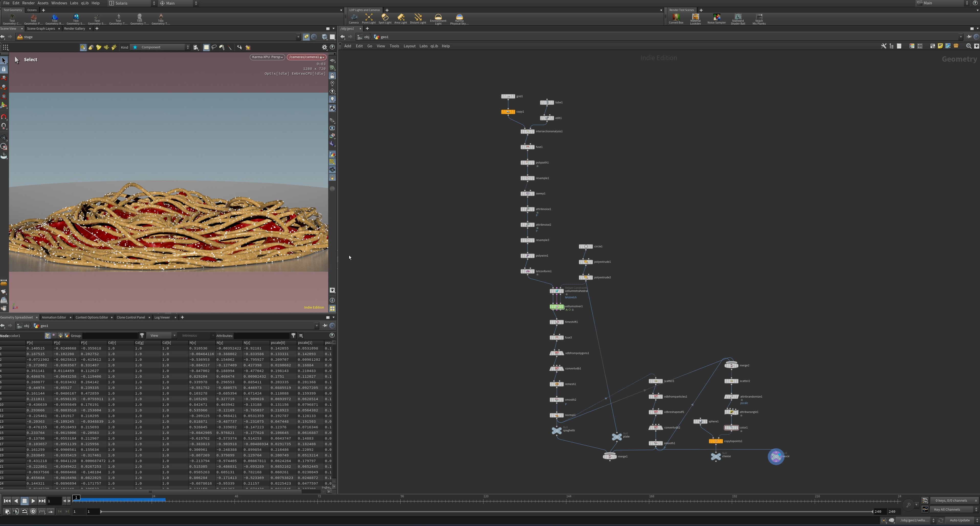The height and width of the screenshot is (526, 980).
Task: Open the Kind Component dropdown
Action: [160, 47]
